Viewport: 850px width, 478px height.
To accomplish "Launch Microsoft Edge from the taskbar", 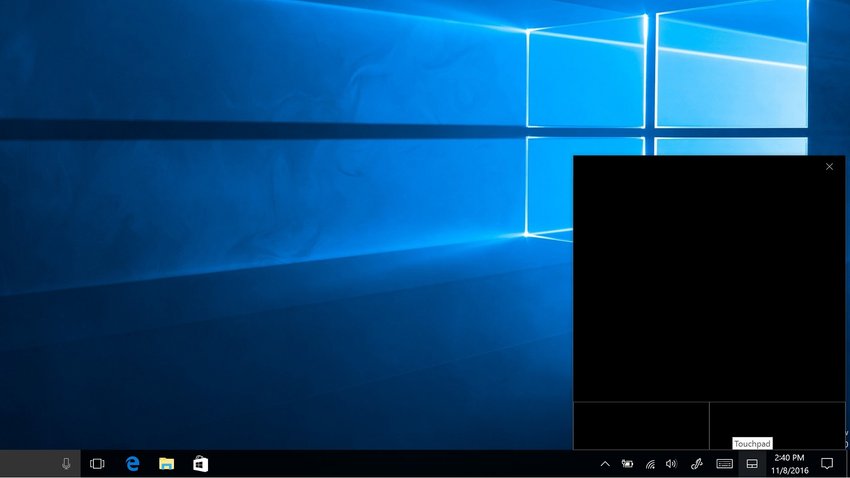I will 132,464.
